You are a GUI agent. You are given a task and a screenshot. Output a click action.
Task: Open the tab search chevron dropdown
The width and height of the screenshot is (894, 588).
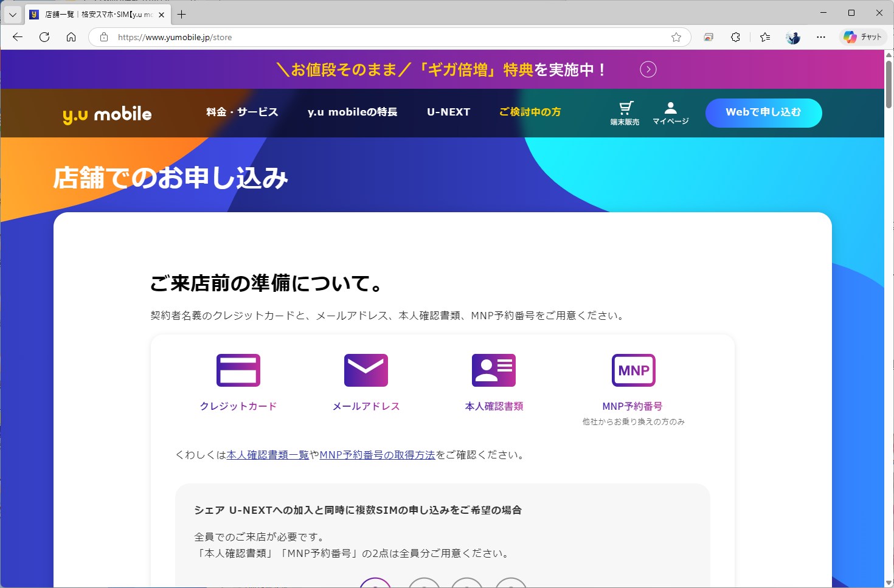(x=12, y=13)
